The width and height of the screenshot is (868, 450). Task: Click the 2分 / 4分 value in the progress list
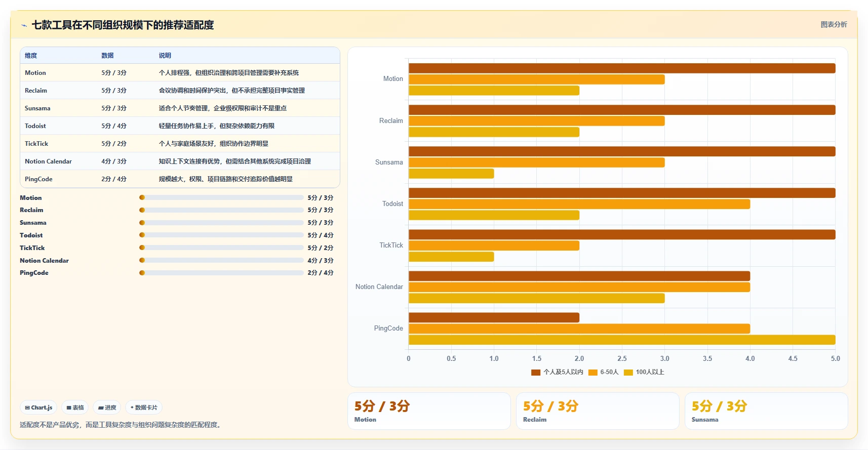pos(321,273)
